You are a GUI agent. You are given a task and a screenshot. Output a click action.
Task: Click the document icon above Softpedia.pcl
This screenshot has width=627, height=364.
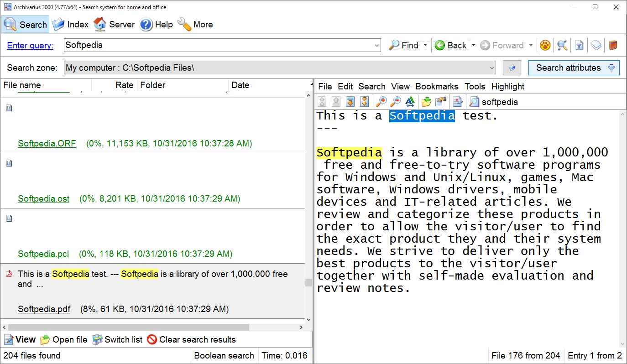(x=9, y=218)
